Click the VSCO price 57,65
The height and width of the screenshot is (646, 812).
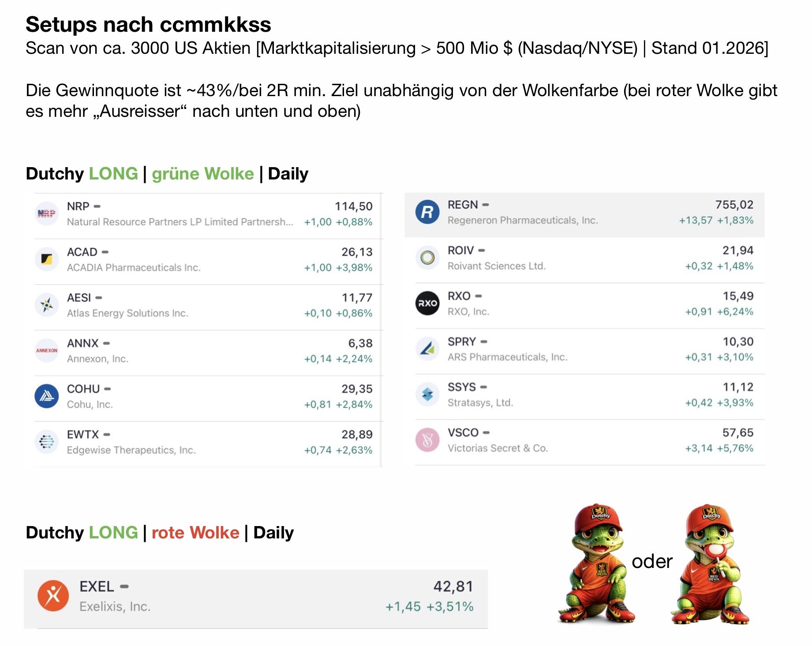pos(737,433)
